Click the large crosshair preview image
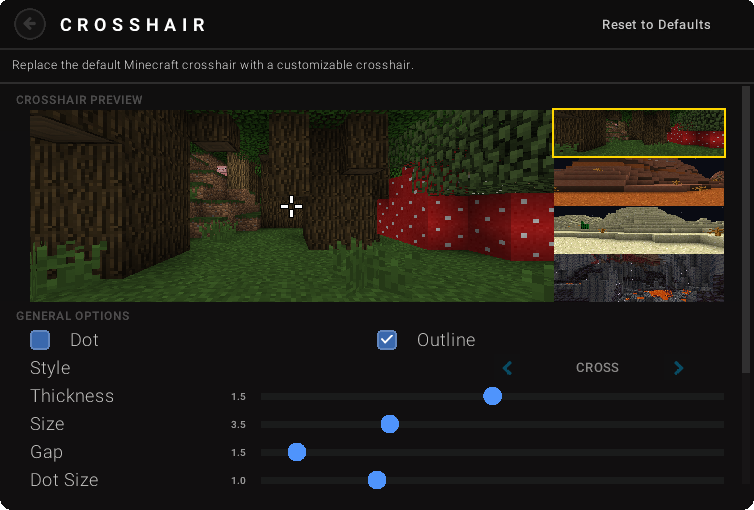This screenshot has height=510, width=754. point(292,206)
